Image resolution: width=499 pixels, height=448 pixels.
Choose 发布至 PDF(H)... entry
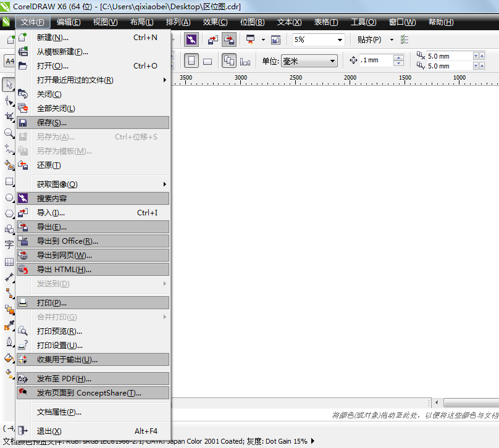(x=93, y=379)
